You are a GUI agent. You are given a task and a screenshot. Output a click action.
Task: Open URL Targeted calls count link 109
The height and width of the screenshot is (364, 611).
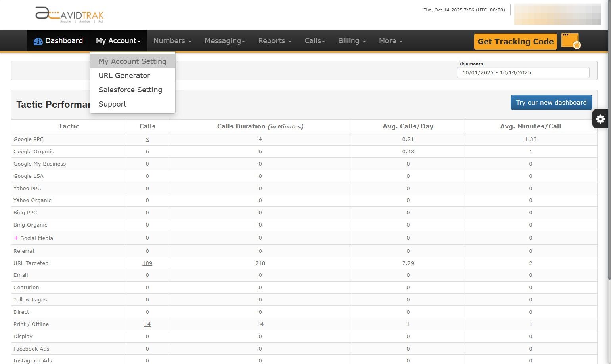(147, 263)
